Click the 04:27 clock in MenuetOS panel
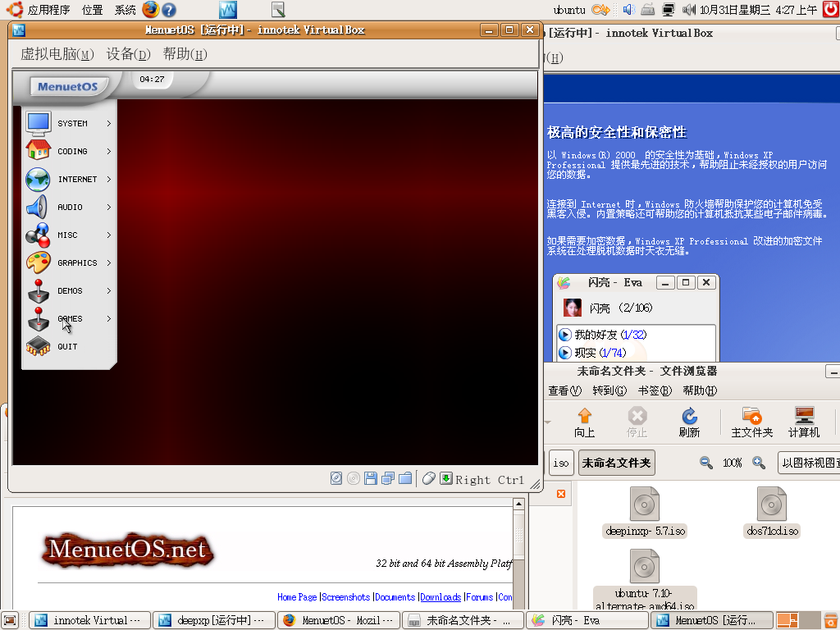This screenshot has width=840, height=630. pyautogui.click(x=152, y=80)
